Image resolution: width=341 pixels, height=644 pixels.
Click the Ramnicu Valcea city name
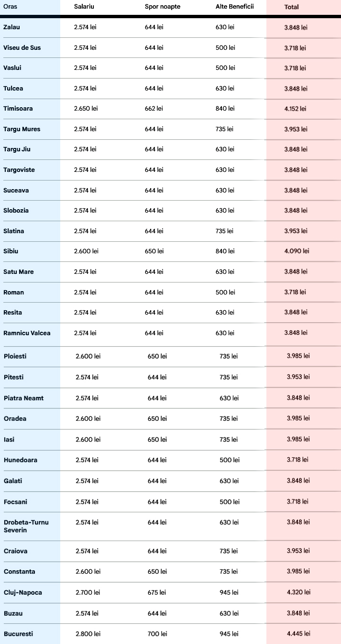pyautogui.click(x=27, y=333)
